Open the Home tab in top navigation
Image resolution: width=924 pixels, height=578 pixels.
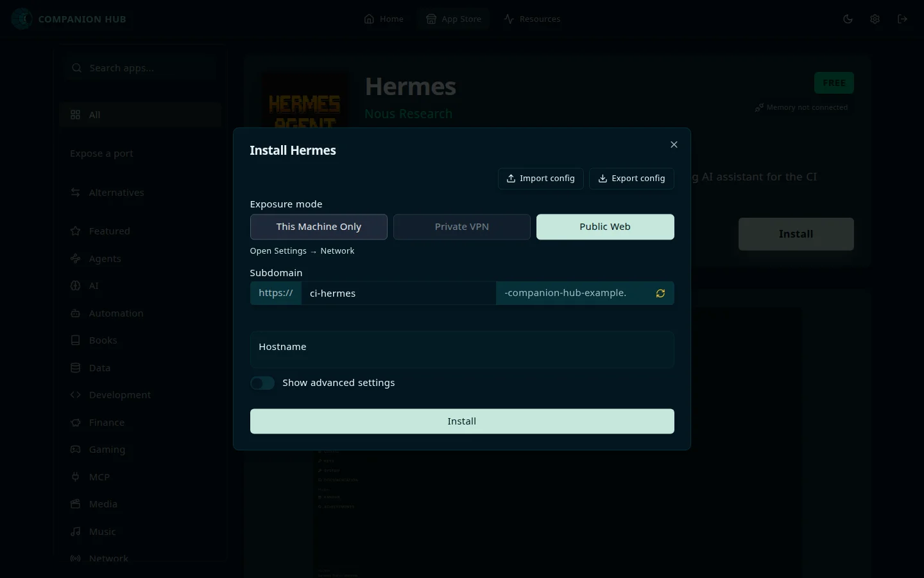click(x=384, y=19)
